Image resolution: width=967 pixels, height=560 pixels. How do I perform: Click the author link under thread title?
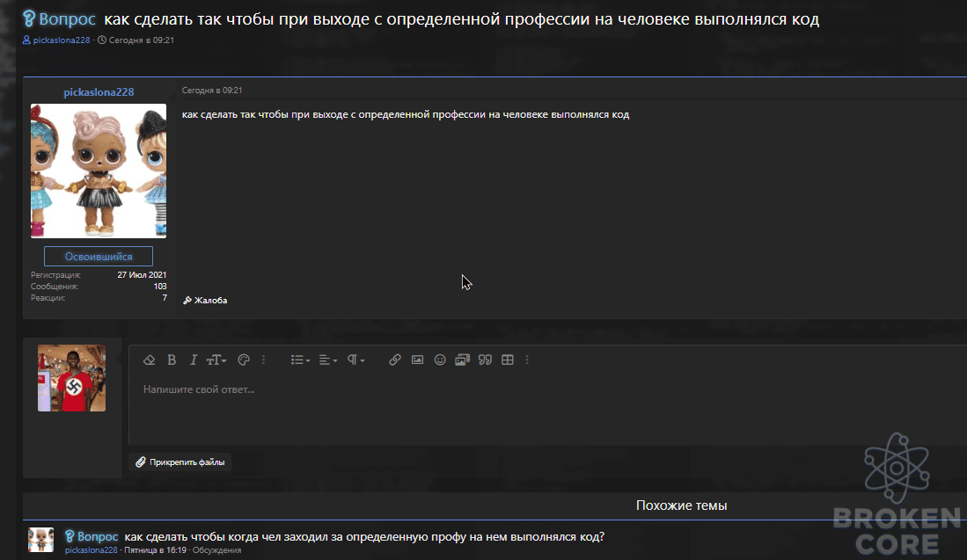(61, 40)
